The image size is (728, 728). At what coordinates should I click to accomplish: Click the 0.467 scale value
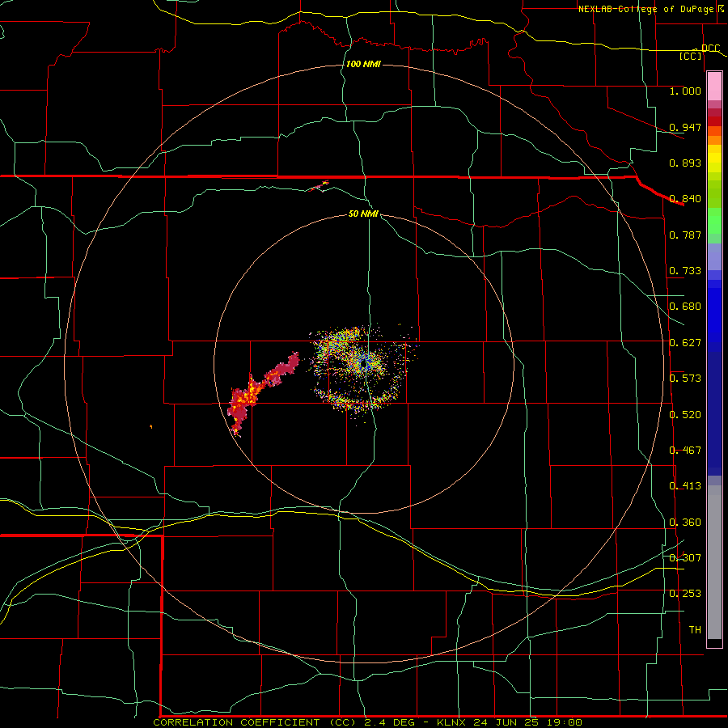[685, 451]
